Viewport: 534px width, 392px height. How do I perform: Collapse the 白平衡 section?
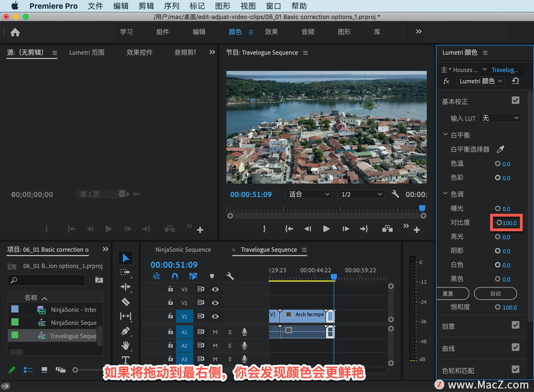[445, 135]
